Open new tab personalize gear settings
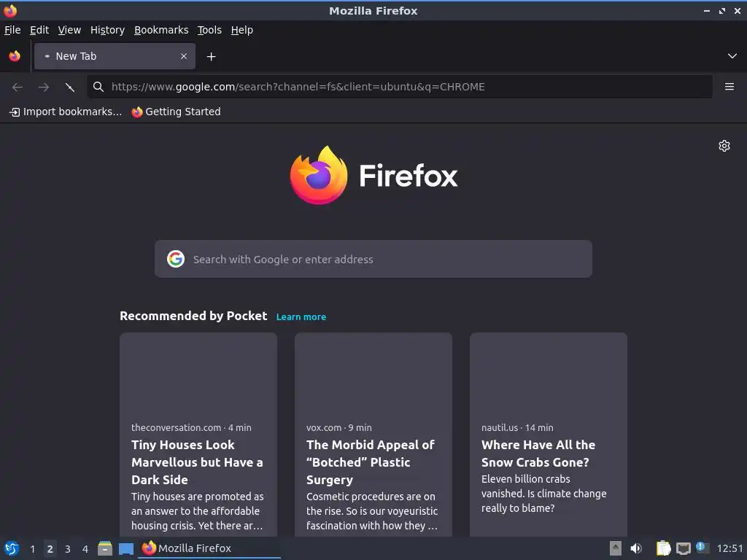Image resolution: width=747 pixels, height=560 pixels. pyautogui.click(x=724, y=146)
